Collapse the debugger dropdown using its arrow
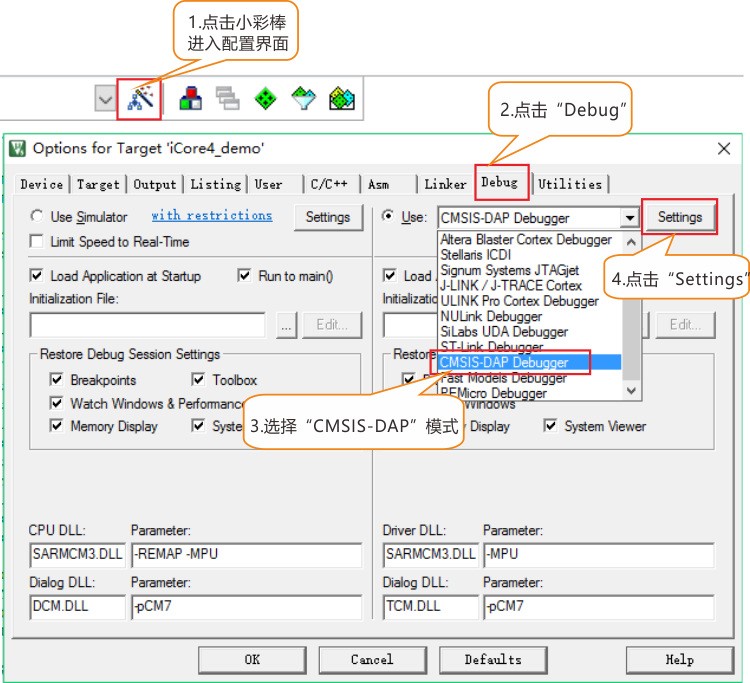 (x=629, y=218)
